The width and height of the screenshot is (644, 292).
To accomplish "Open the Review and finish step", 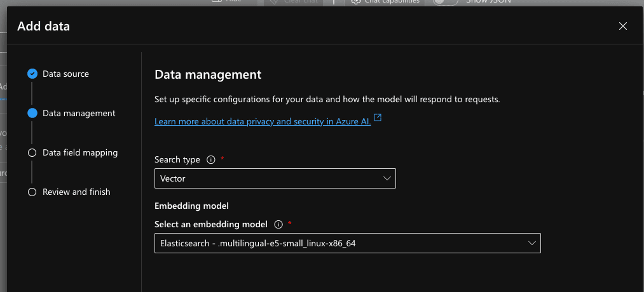I will 76,192.
